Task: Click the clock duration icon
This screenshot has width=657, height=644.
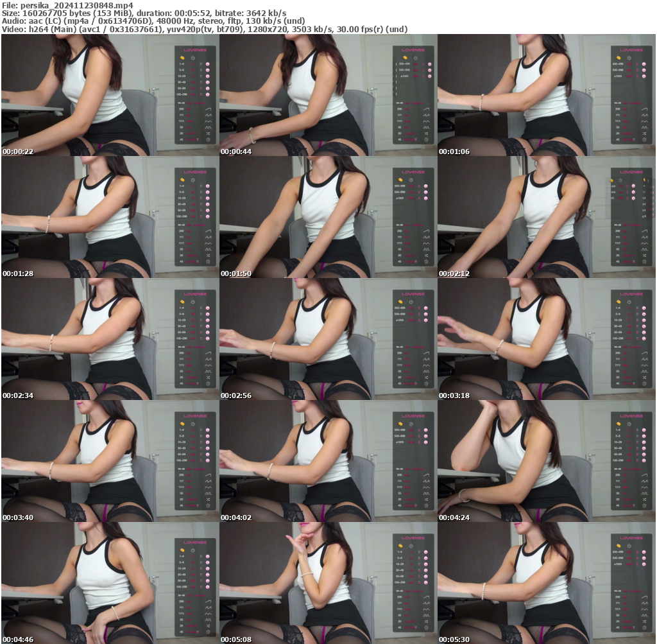Action: (x=192, y=58)
